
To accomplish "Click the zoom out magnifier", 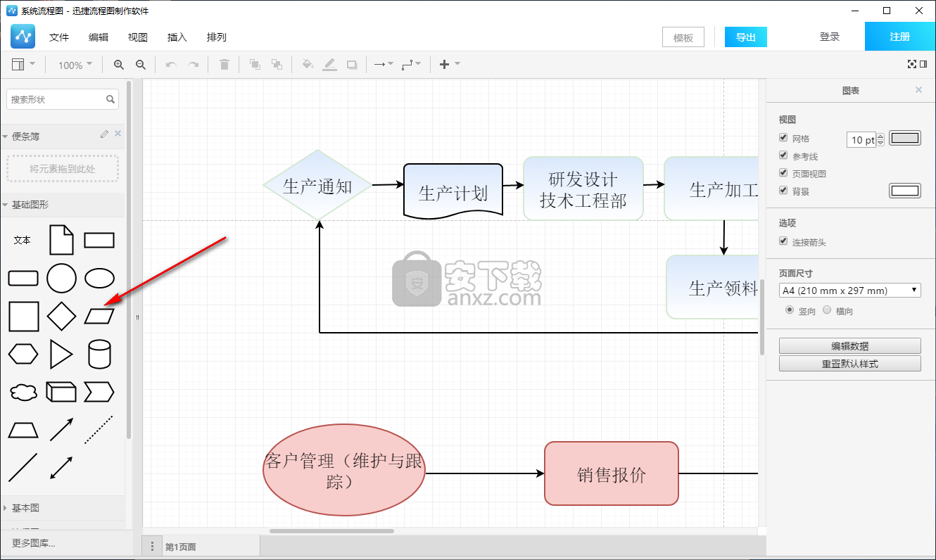I will coord(141,65).
